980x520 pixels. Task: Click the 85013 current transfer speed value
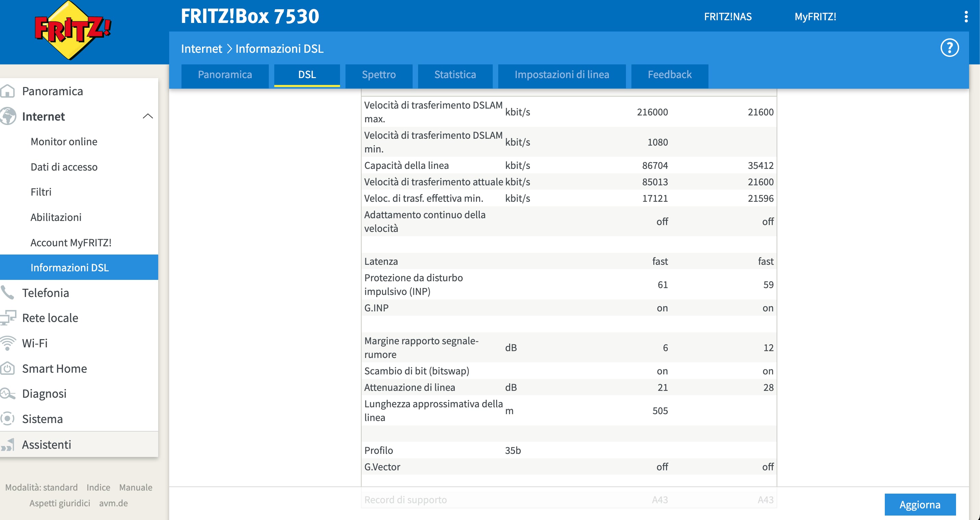[x=655, y=182]
